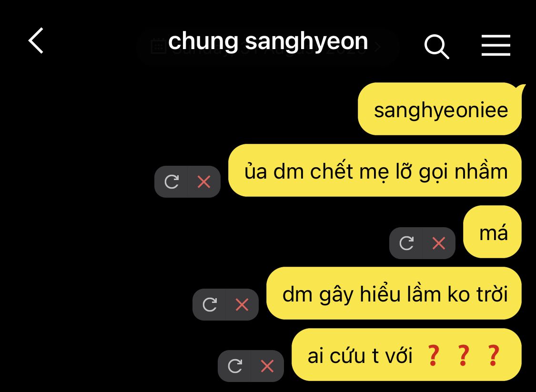Viewport: 536px width, 392px height.
Task: Open the chung sanghyeon chat title
Action: coord(268,41)
